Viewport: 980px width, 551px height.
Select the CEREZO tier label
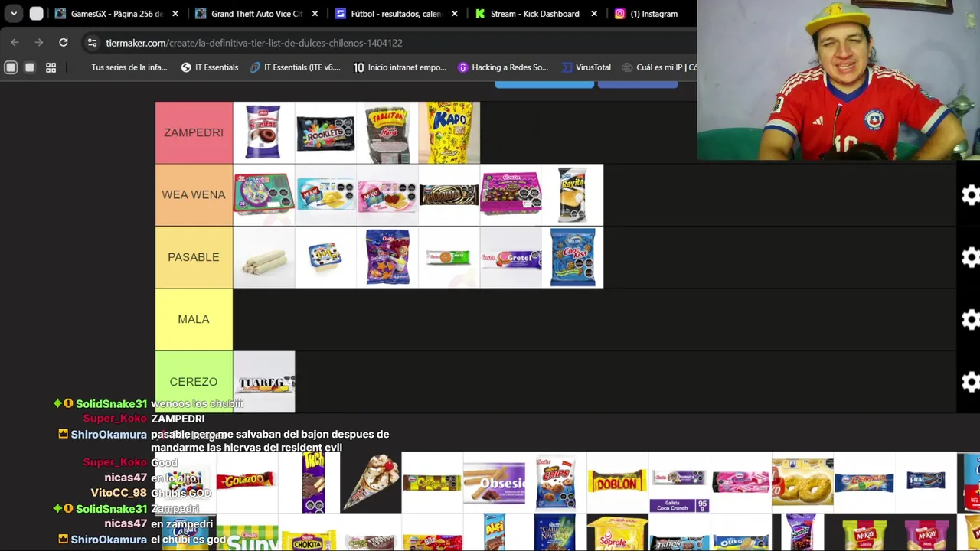point(194,381)
